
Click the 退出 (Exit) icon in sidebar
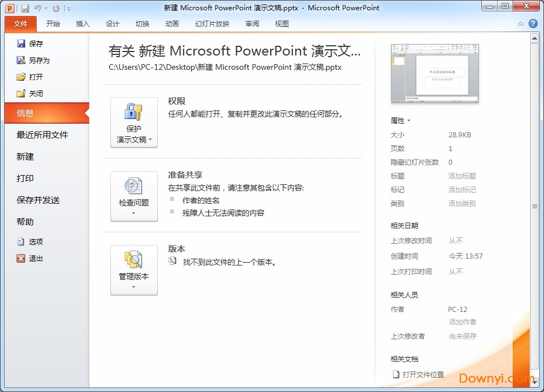click(x=21, y=258)
